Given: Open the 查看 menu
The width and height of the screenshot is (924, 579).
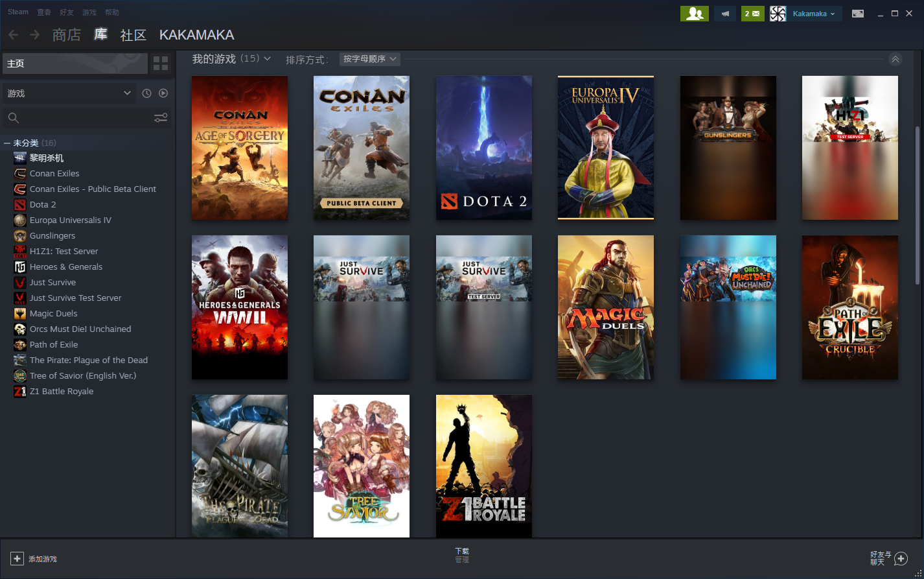Looking at the screenshot, I should 44,12.
